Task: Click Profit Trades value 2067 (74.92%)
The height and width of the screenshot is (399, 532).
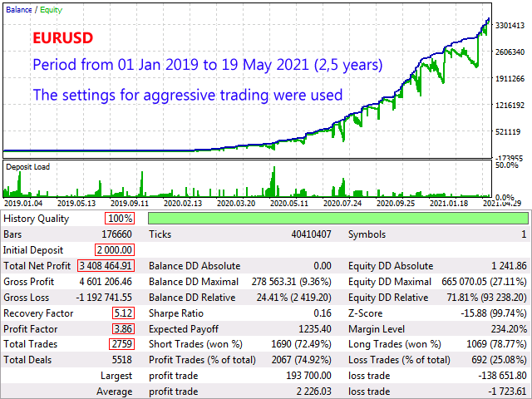Action: click(x=301, y=360)
